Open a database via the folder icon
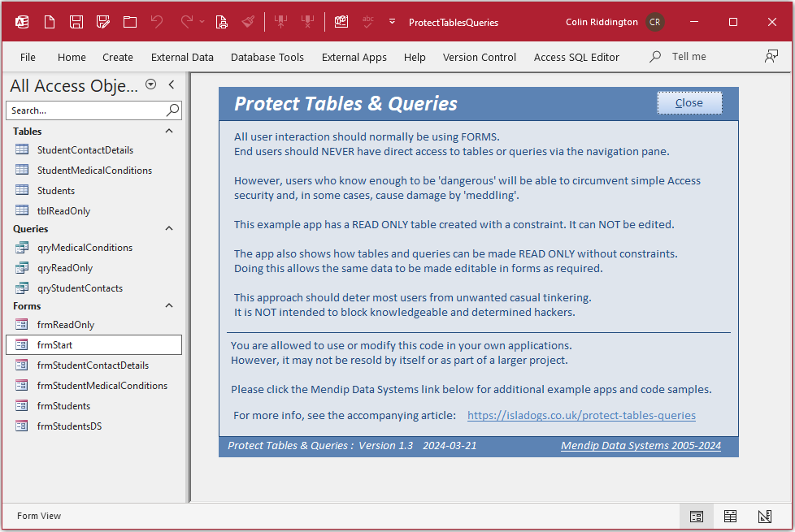Viewport: 795px width, 532px height. pyautogui.click(x=130, y=22)
